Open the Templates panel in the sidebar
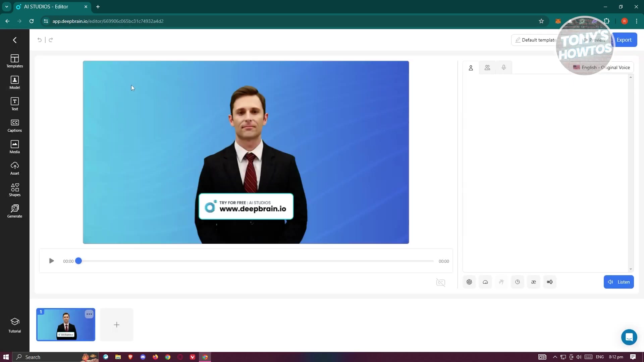 point(14,61)
